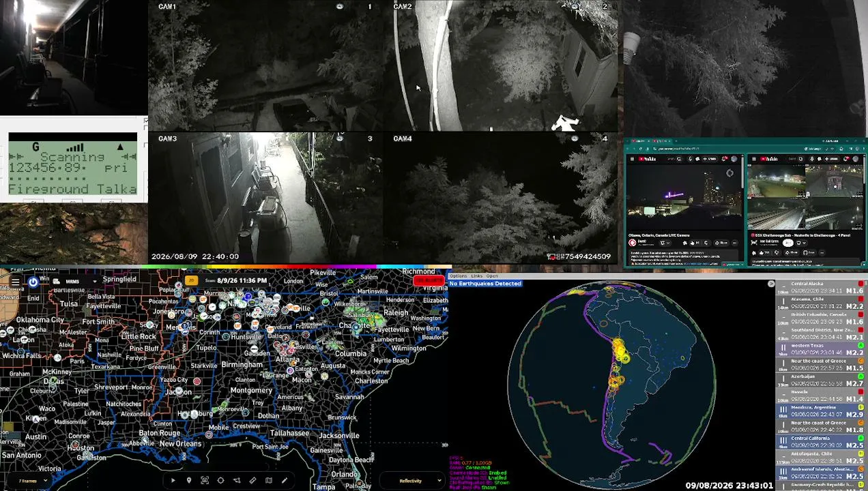
Task: Click the CAM2 camera feed
Action: [502, 66]
